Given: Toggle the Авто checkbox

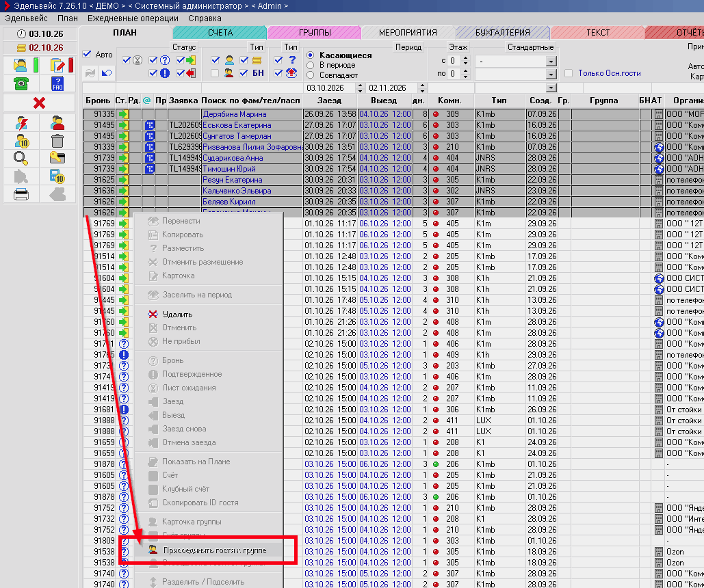Looking at the screenshot, I should pos(87,54).
